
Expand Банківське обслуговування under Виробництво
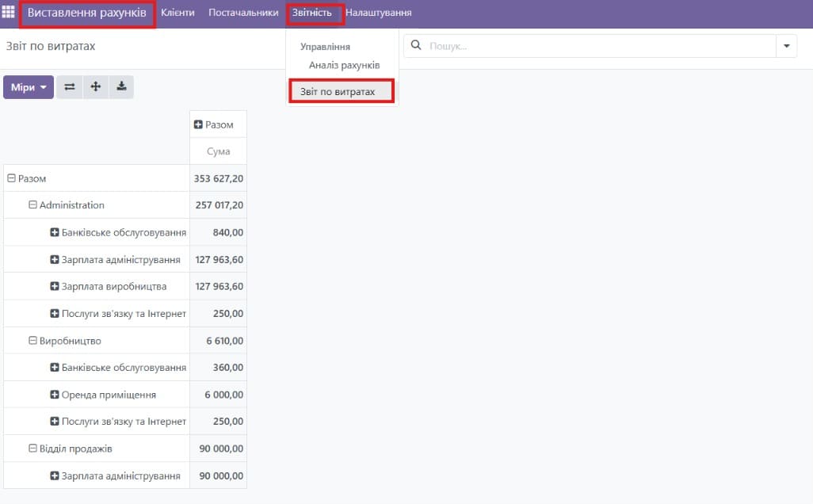pos(55,367)
